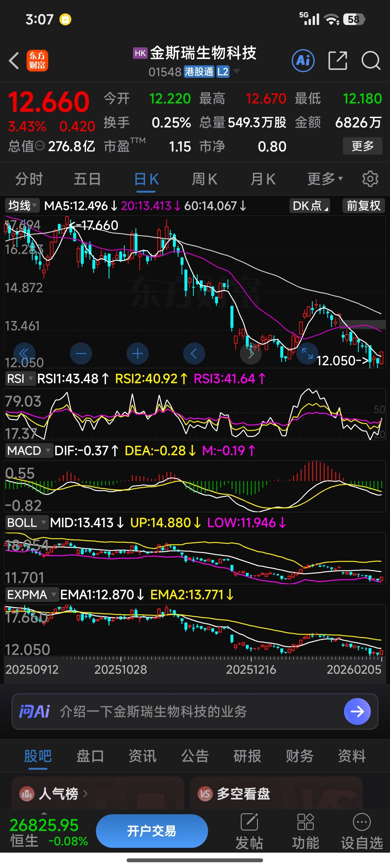Screen dimensions: 390x868
Task: Tap the share export icon
Action: point(338,61)
